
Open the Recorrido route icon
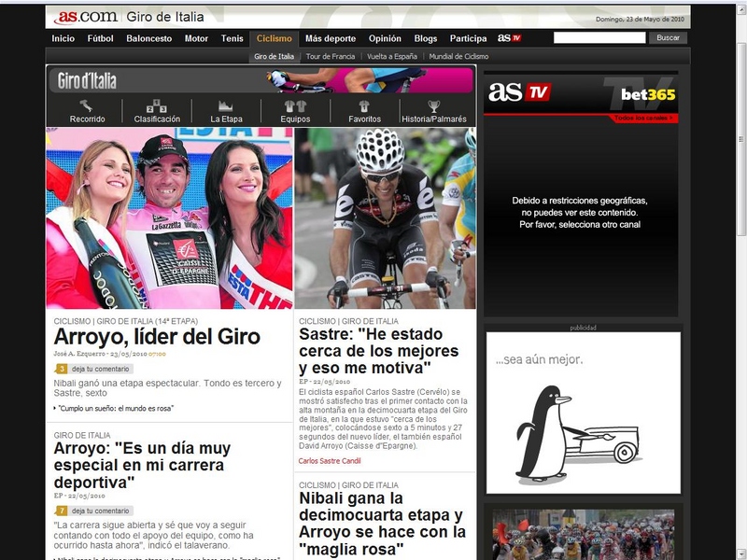point(87,106)
